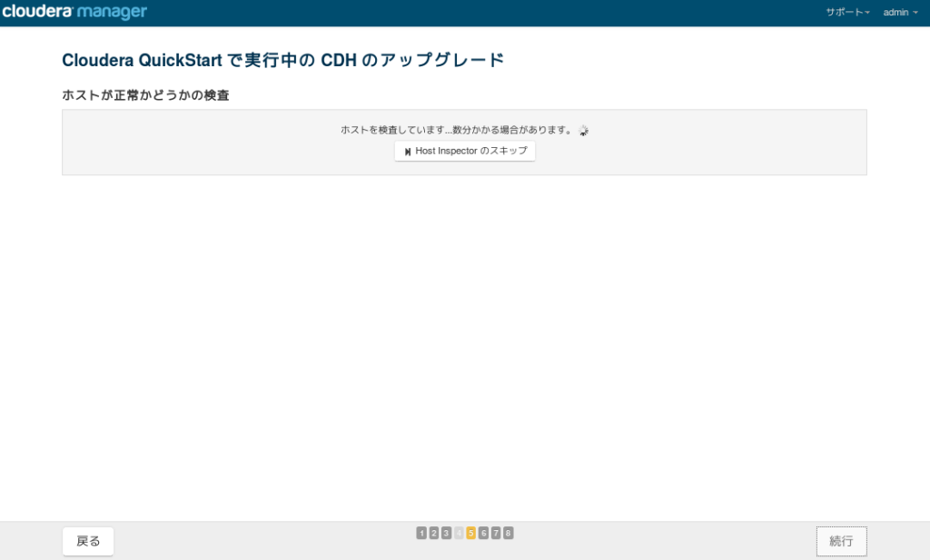Click the loading spinner beside the inspection message
Image resolution: width=930 pixels, height=560 pixels.
pos(584,131)
